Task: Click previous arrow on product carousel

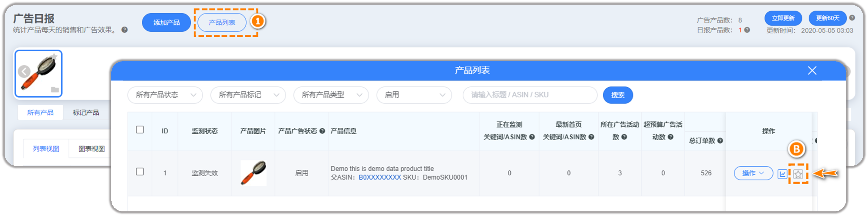Action: [x=24, y=71]
